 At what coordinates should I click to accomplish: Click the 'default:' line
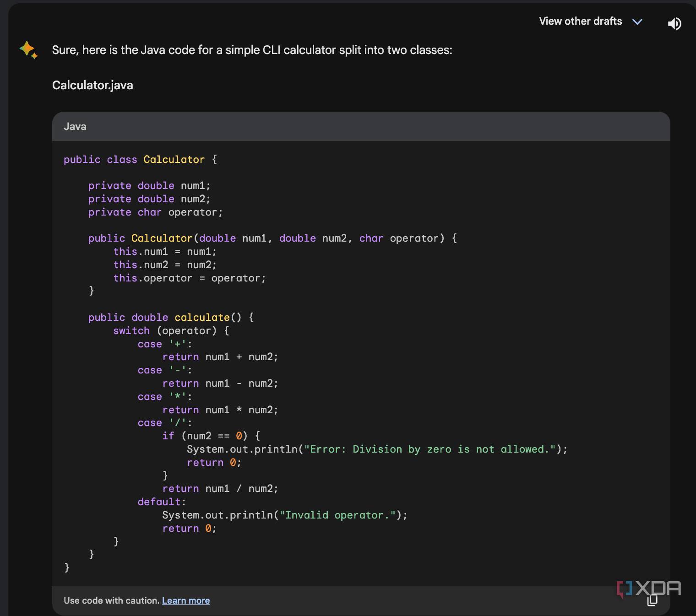point(162,502)
